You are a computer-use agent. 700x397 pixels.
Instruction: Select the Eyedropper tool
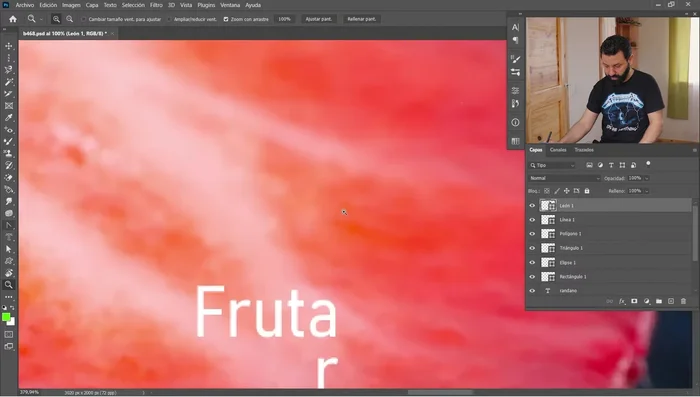tap(8, 118)
